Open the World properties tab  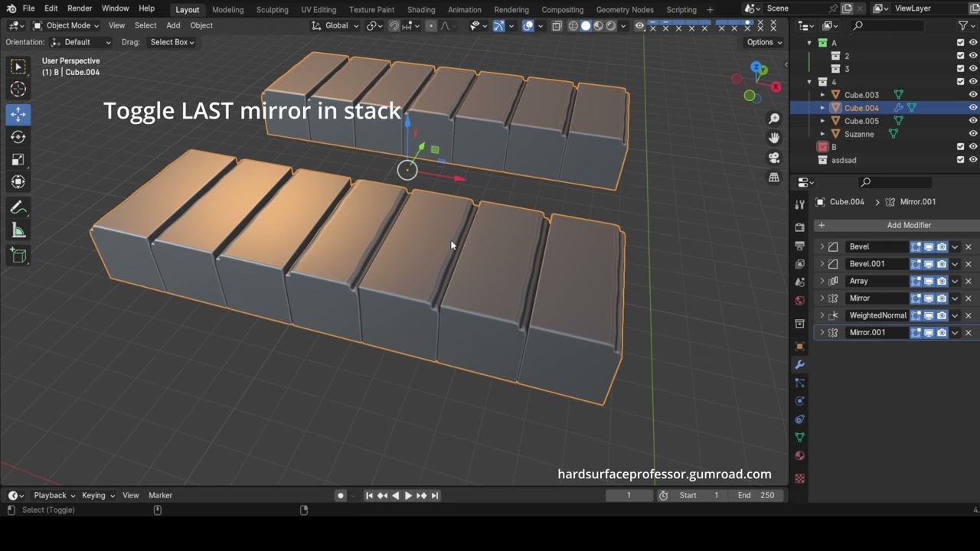pos(800,301)
